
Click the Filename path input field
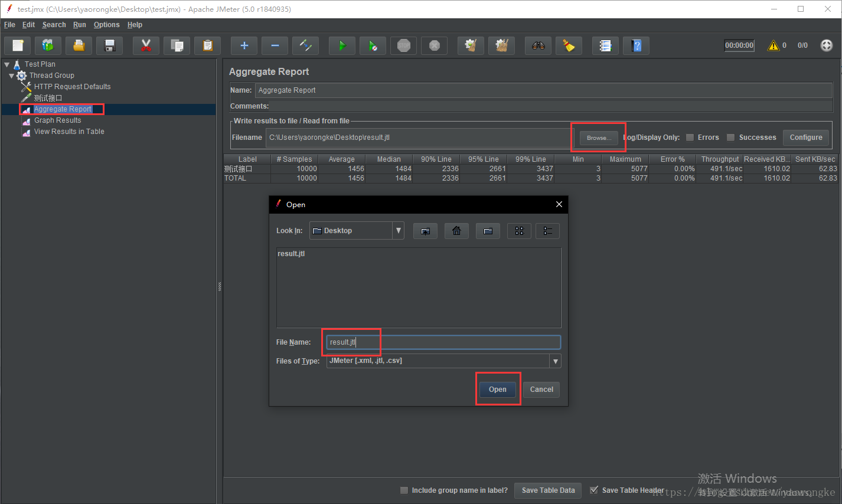pos(419,138)
